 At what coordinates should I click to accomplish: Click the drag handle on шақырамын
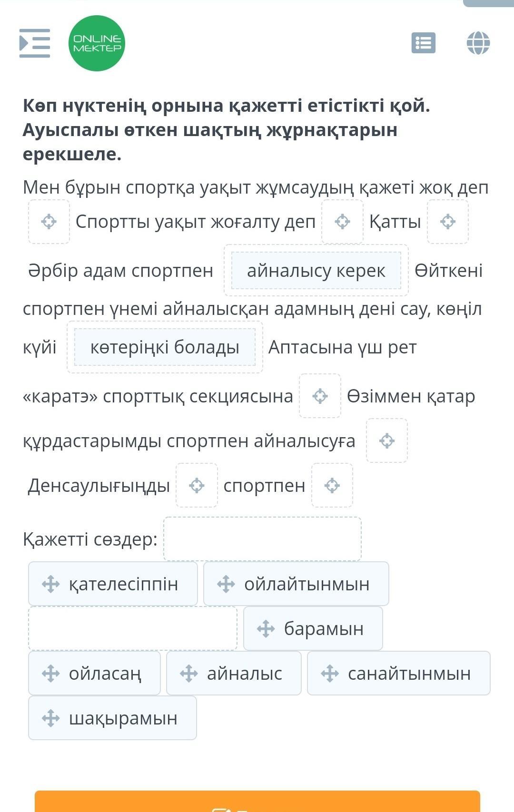tap(51, 718)
